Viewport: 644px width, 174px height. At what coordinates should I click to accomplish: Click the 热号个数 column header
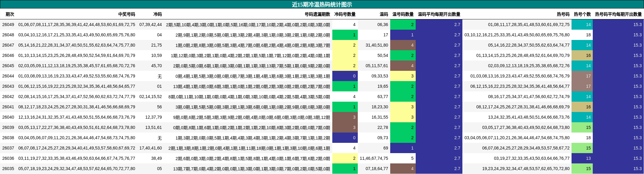pos(582,14)
